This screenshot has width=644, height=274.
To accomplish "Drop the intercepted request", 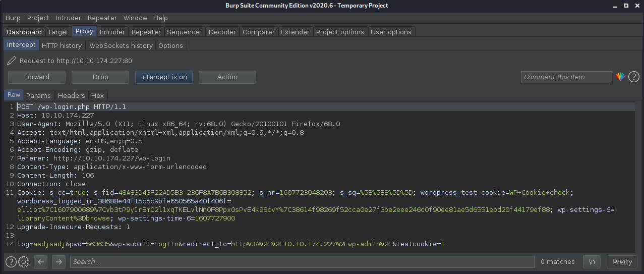I will click(x=100, y=77).
